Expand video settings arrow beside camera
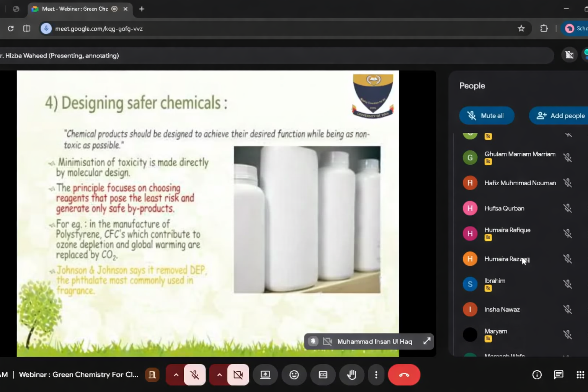Image resolution: width=588 pixels, height=392 pixels. pyautogui.click(x=219, y=375)
